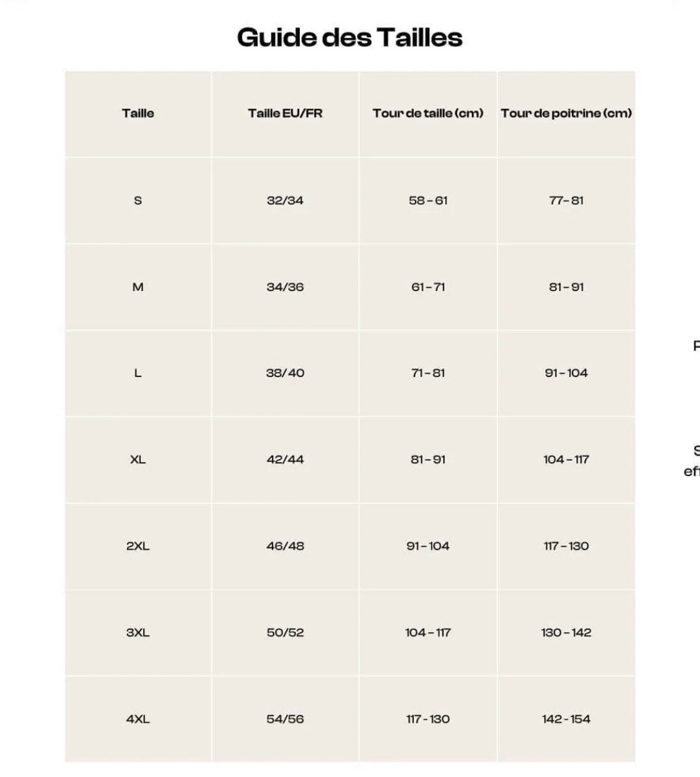Click the 32/34 EU/FR size cell
Viewport: 700px width, 777px height.
[x=285, y=200]
